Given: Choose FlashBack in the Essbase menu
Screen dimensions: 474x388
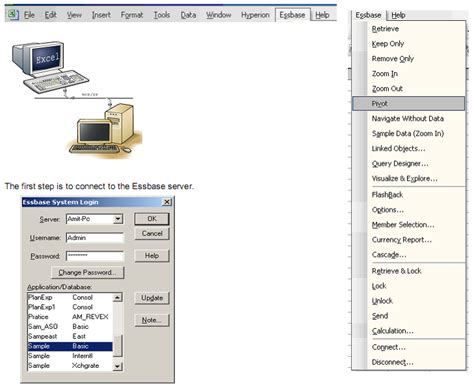Looking at the screenshot, I should point(409,195).
